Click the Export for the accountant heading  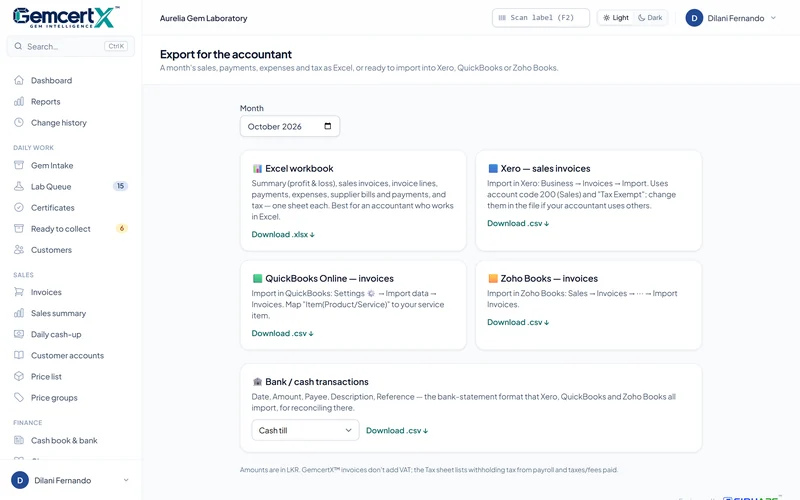pos(226,54)
